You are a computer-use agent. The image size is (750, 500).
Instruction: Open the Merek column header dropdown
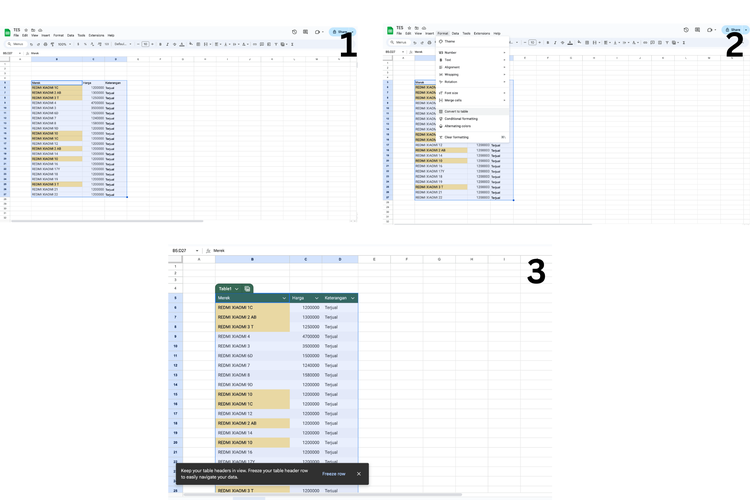point(283,298)
